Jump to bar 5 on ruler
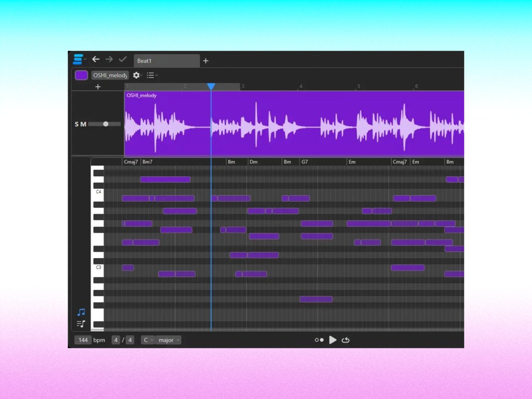This screenshot has width=532, height=399. coord(359,86)
